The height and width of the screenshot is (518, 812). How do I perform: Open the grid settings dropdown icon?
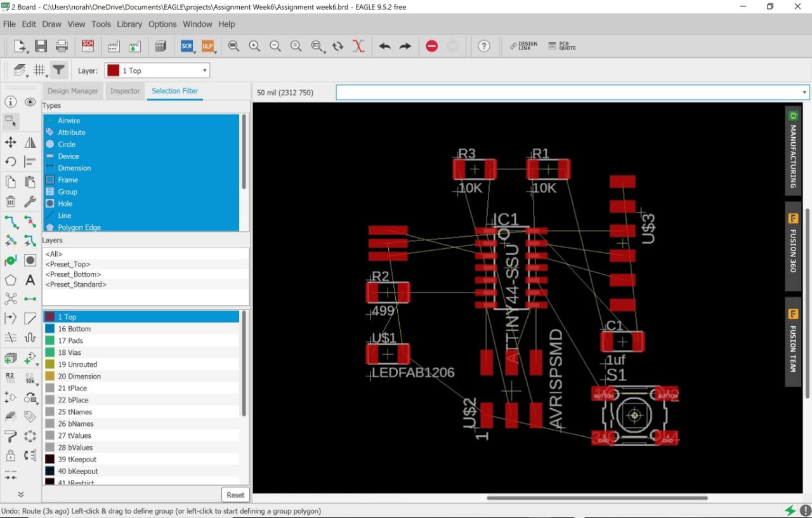click(40, 70)
